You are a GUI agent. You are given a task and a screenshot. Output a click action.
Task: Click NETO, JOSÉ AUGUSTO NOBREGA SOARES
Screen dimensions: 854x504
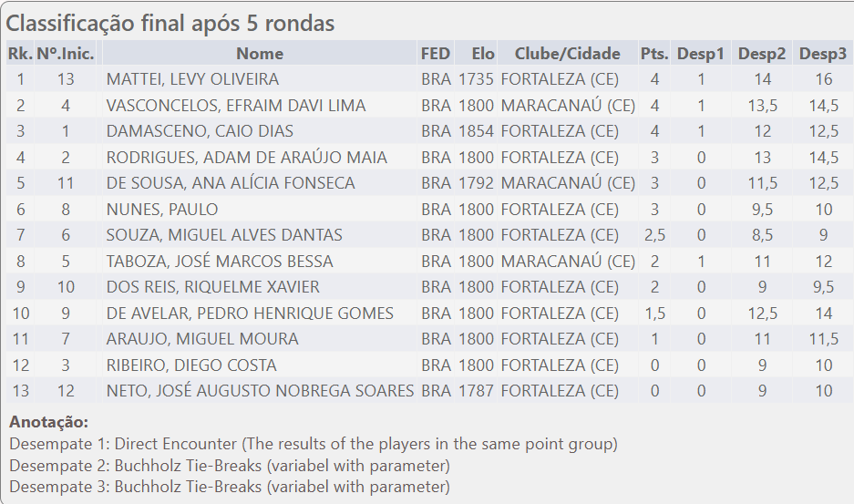coord(260,391)
